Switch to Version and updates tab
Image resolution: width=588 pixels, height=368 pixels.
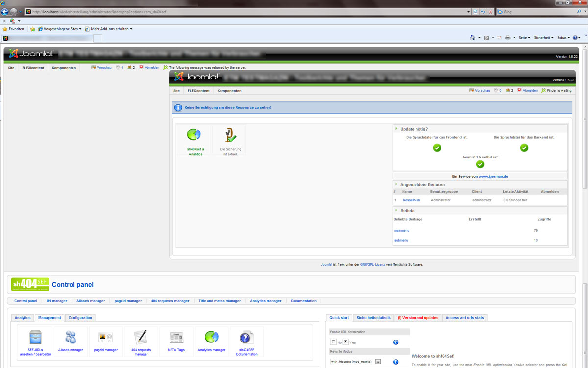pos(418,318)
